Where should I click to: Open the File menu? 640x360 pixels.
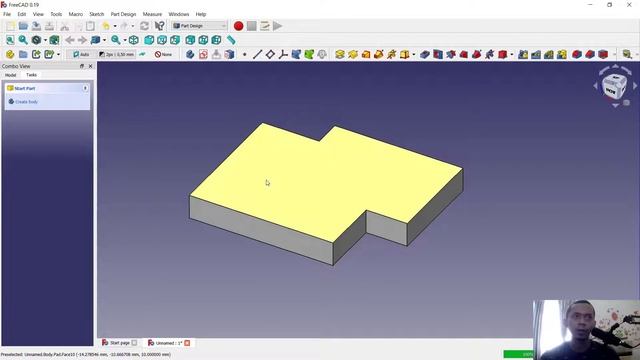click(7, 14)
